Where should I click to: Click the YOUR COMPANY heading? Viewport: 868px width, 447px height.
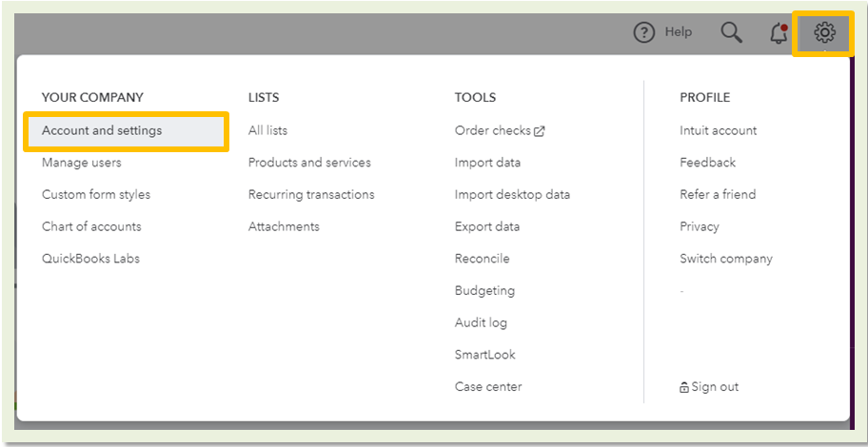[x=92, y=98]
